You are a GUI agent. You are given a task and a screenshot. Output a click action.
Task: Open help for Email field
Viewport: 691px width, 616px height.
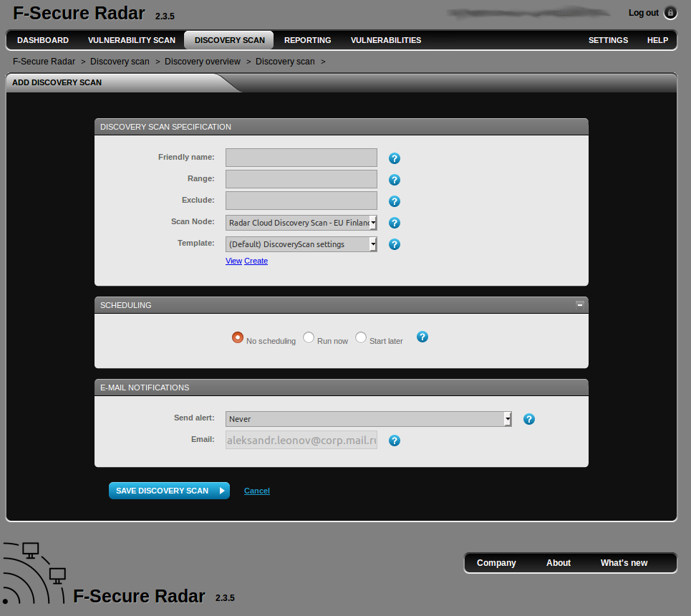395,441
